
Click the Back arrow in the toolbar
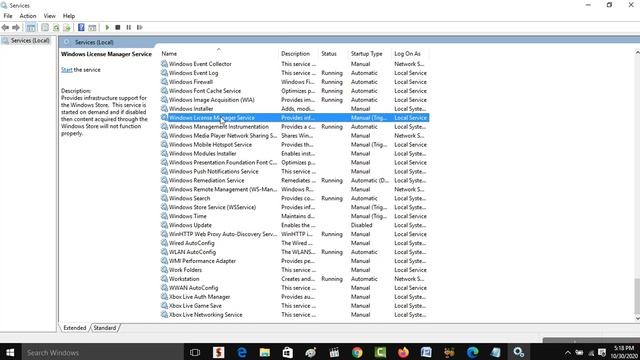pyautogui.click(x=5, y=27)
